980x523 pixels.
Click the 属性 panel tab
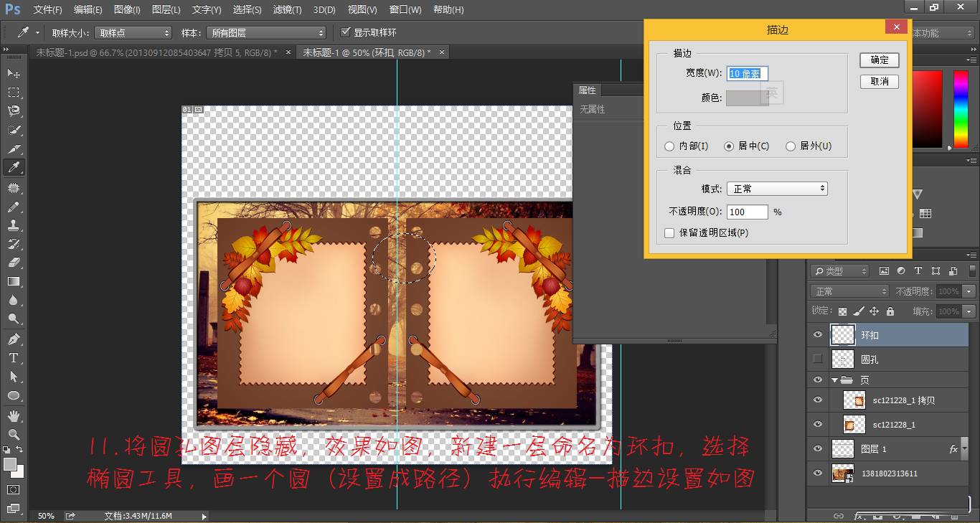tap(588, 90)
